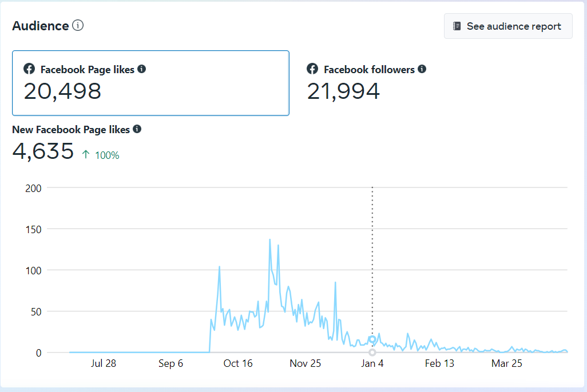This screenshot has width=587, height=392.
Task: Click the Jan 4 marker on the x-axis baseline
Action: click(372, 353)
